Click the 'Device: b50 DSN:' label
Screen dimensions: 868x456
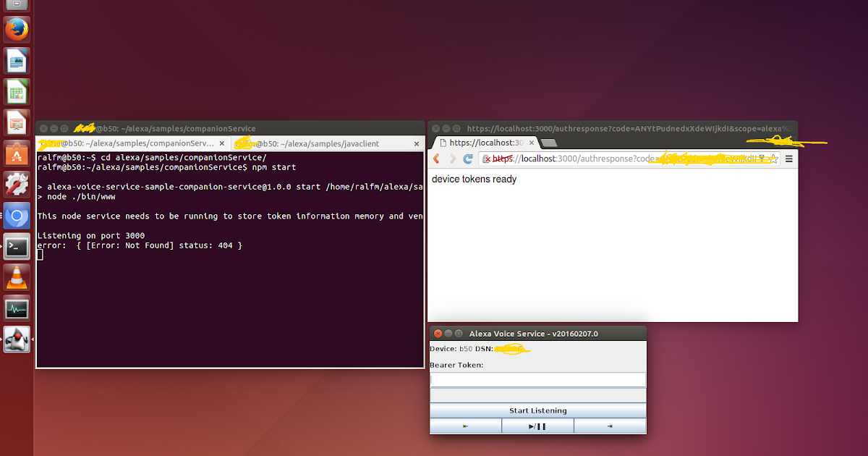461,349
